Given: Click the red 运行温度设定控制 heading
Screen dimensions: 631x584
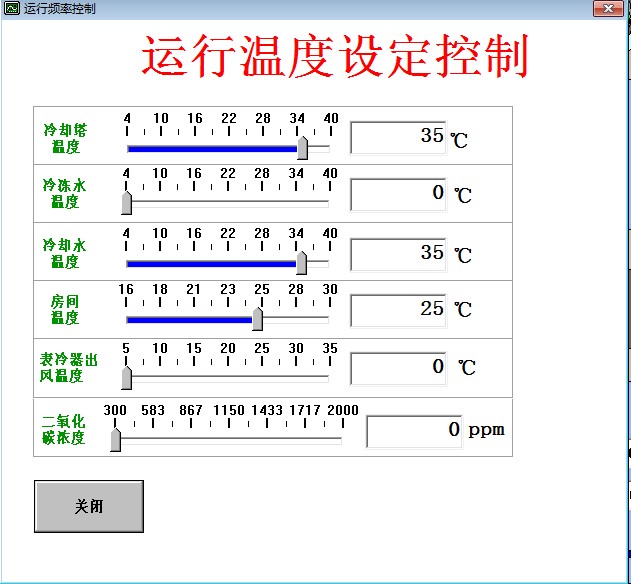Looking at the screenshot, I should (x=334, y=57).
